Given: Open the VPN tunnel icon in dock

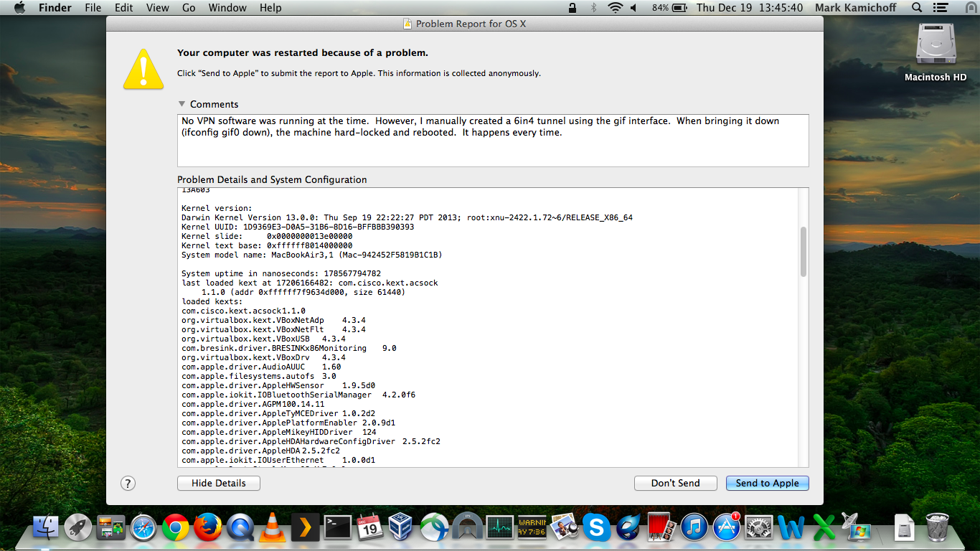Looking at the screenshot, I should point(467,527).
